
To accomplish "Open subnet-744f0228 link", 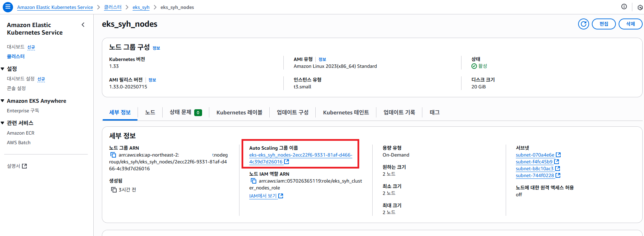I will [x=535, y=175].
